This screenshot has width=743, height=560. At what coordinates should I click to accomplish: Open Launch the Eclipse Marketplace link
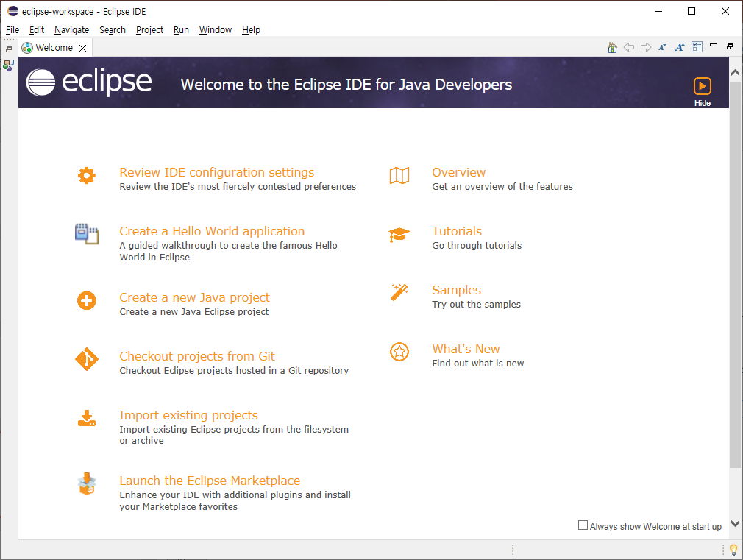(x=210, y=481)
